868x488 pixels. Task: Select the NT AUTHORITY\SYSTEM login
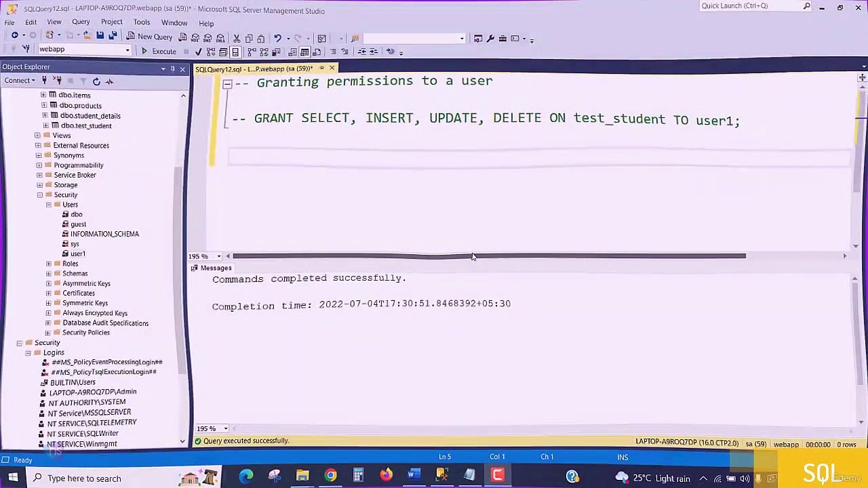[87, 403]
